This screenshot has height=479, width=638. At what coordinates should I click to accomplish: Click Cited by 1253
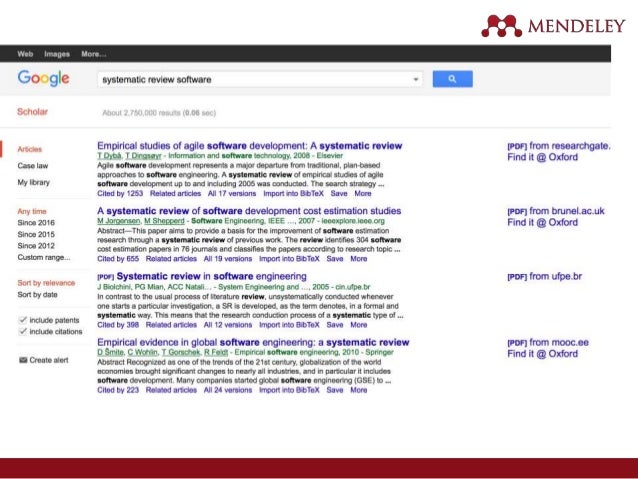[120, 193]
